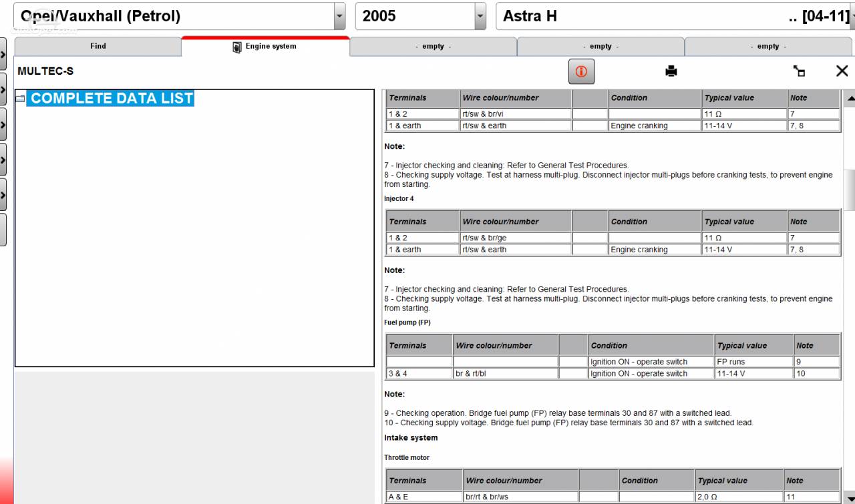Click the Fuel pump (FP) heading

click(407, 322)
